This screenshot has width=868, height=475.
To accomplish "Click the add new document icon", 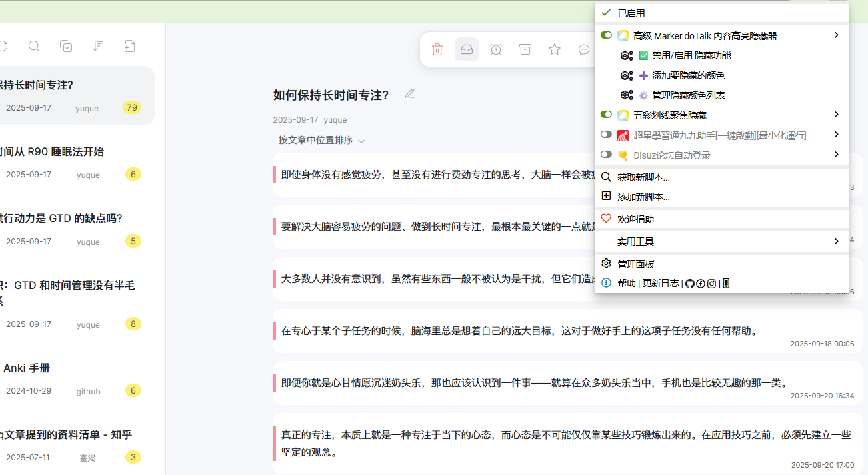I will (130, 46).
